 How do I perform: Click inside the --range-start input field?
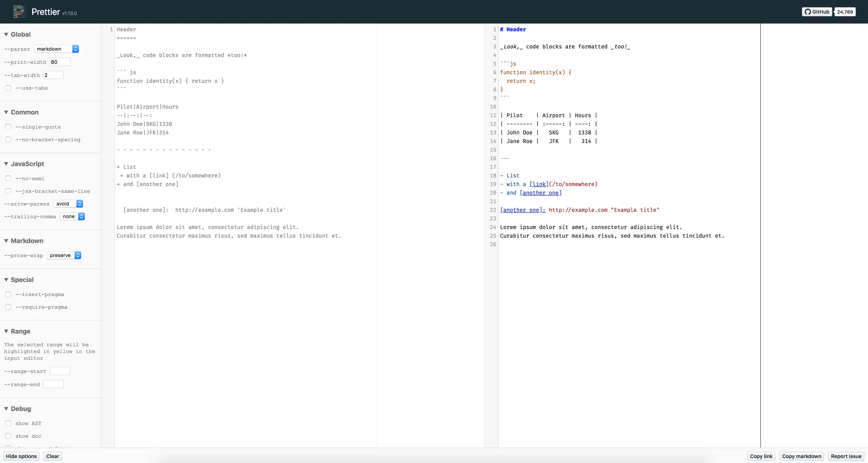pos(60,371)
